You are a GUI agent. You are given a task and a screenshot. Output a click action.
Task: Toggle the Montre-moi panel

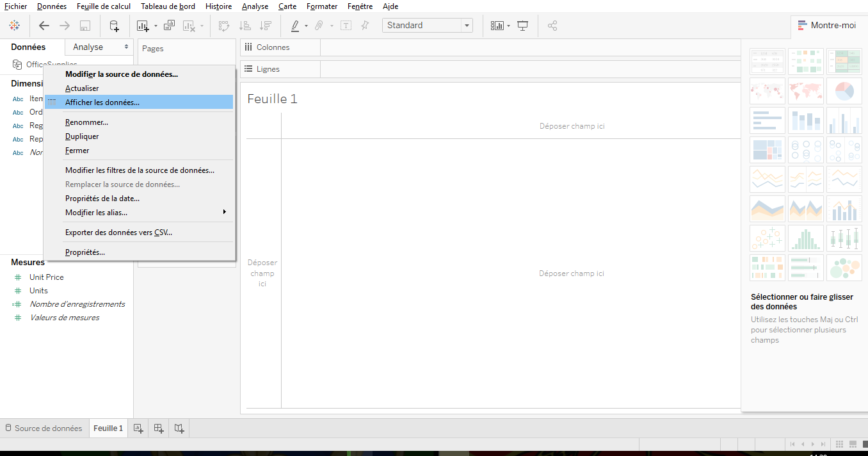(x=826, y=26)
